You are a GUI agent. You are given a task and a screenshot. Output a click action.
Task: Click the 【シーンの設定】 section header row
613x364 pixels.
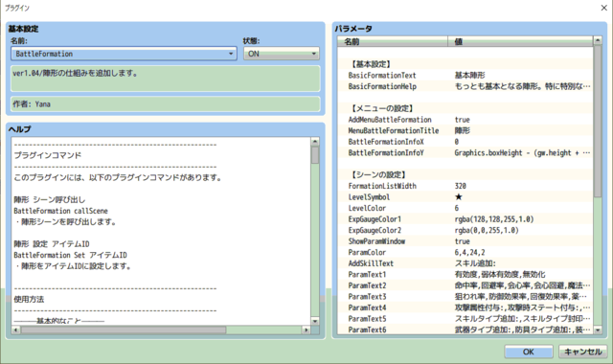[465, 174]
